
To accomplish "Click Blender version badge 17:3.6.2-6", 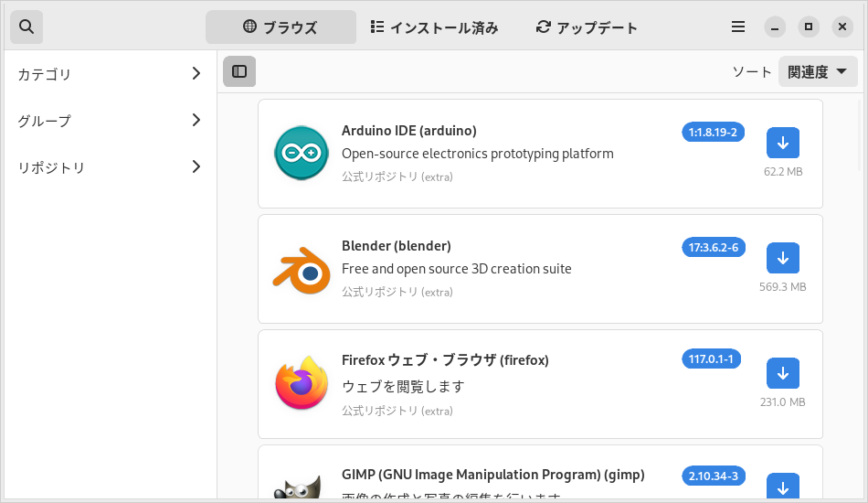I will 714,248.
